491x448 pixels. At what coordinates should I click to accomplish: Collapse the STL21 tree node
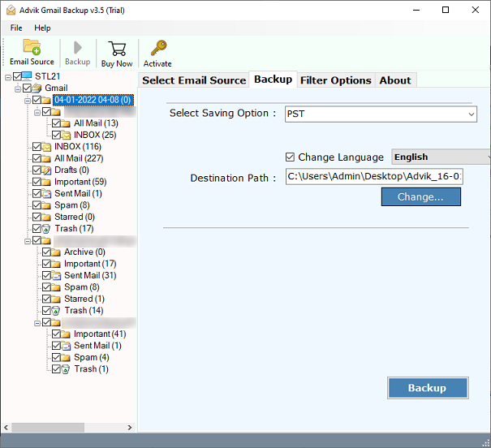[x=8, y=77]
